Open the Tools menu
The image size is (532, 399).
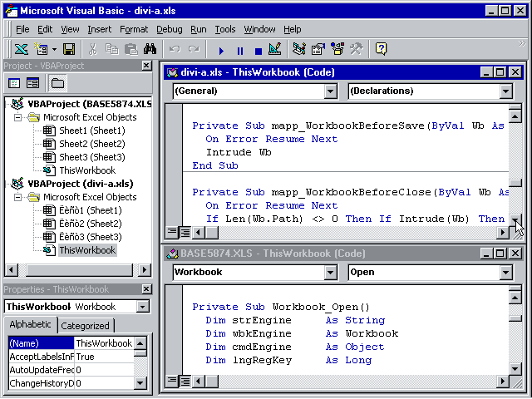[225, 30]
